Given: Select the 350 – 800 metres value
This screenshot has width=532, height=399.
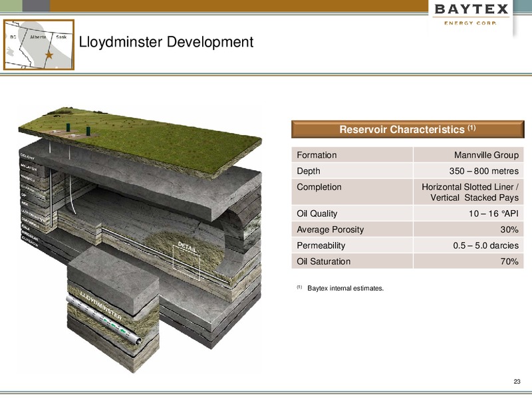Looking at the screenshot, I should coord(484,171).
